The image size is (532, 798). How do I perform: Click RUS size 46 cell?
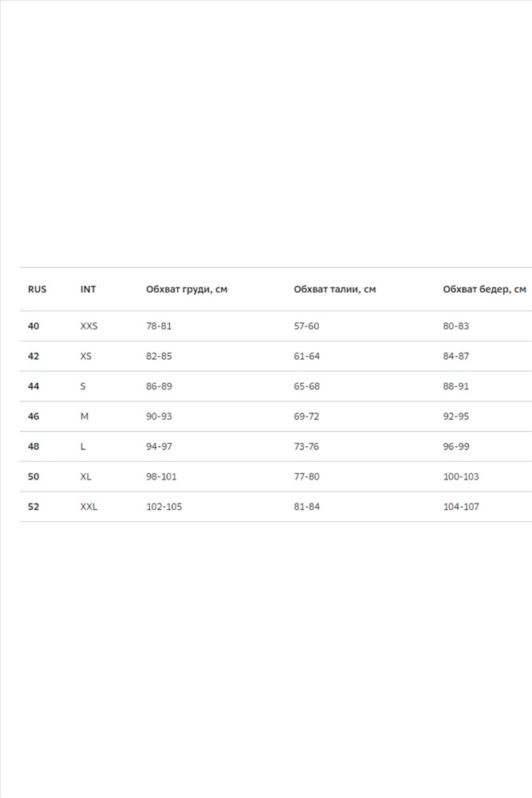click(33, 417)
